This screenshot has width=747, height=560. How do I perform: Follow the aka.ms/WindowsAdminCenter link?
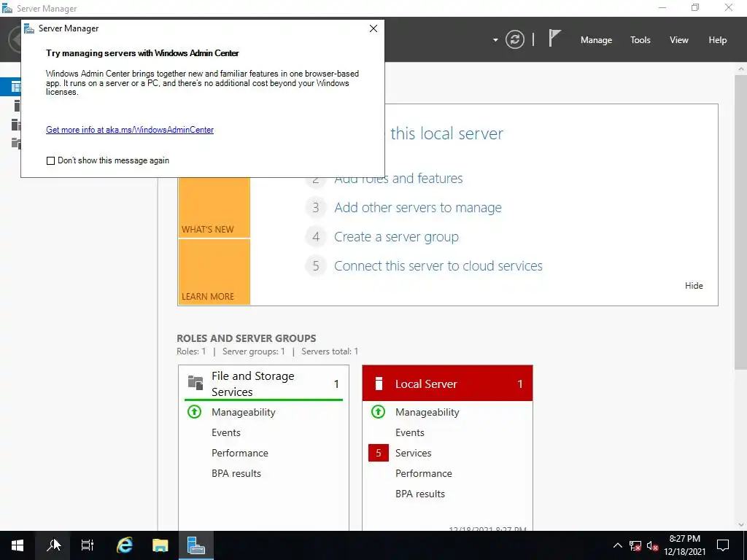(x=130, y=130)
